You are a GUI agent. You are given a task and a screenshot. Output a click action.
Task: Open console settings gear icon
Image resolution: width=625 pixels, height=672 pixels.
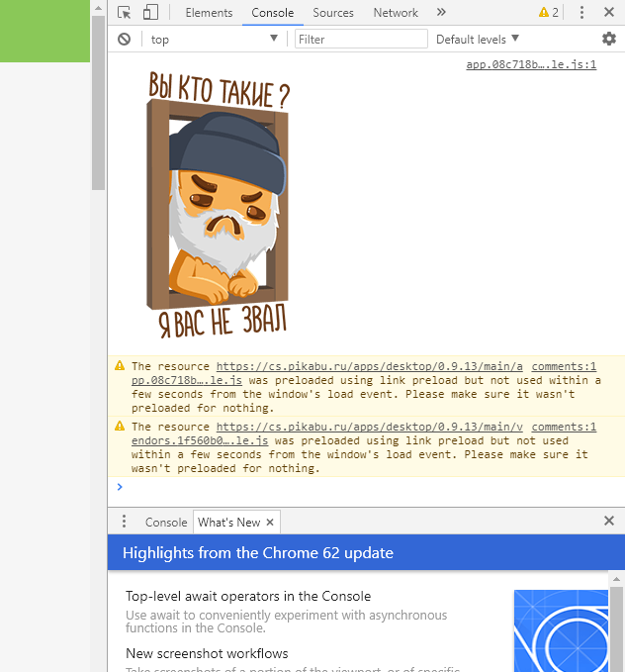(x=609, y=39)
